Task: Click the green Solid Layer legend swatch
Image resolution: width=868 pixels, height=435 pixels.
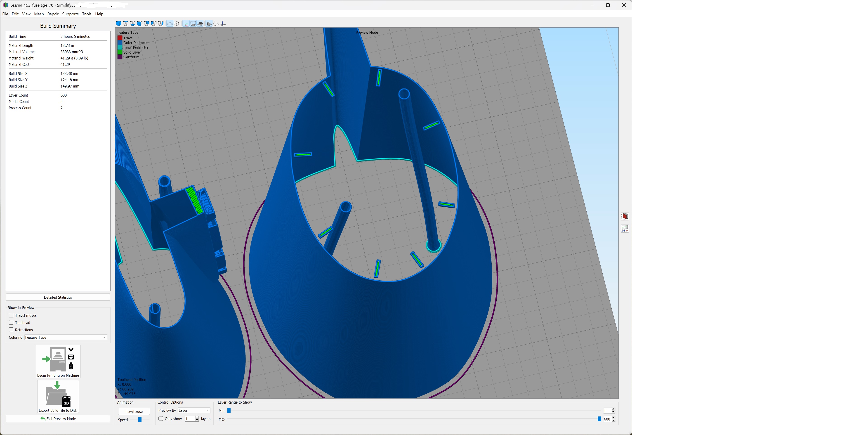Action: point(120,52)
